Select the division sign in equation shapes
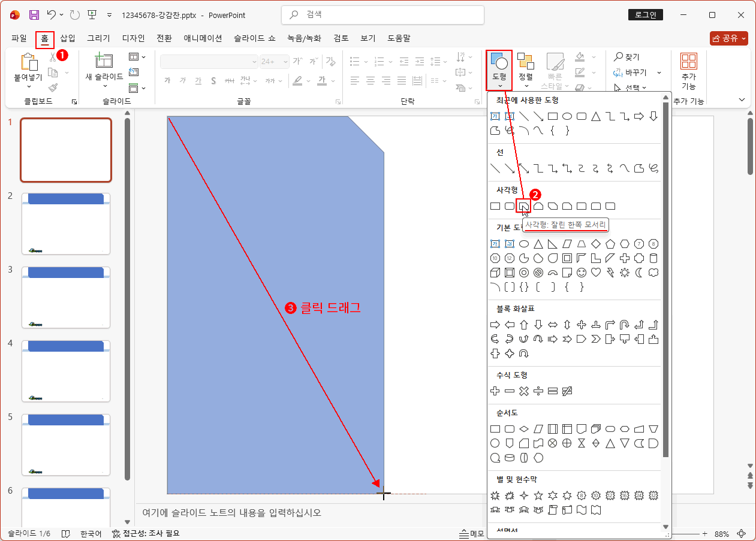Screen dimensions: 756x541 (x=538, y=391)
